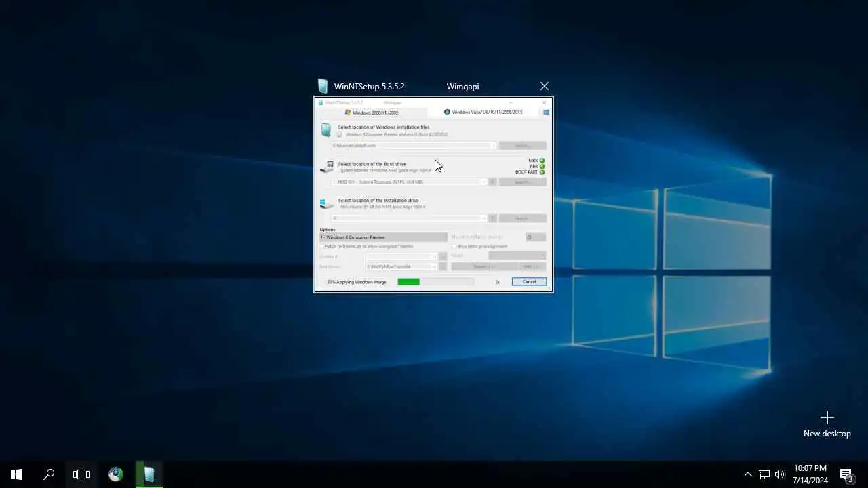This screenshot has width=868, height=488.
Task: Select the WinNTSetup taskbar icon
Action: pyautogui.click(x=149, y=474)
